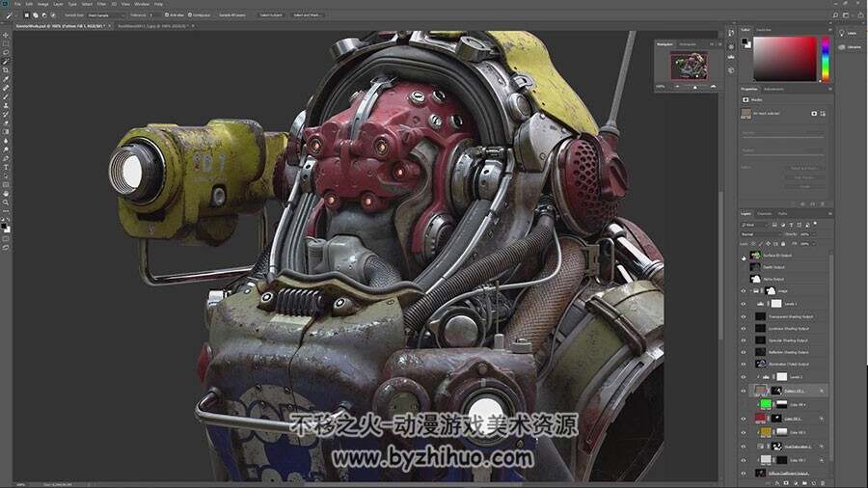The image size is (868, 488).
Task: Select the Gradient tool
Action: coord(6,132)
